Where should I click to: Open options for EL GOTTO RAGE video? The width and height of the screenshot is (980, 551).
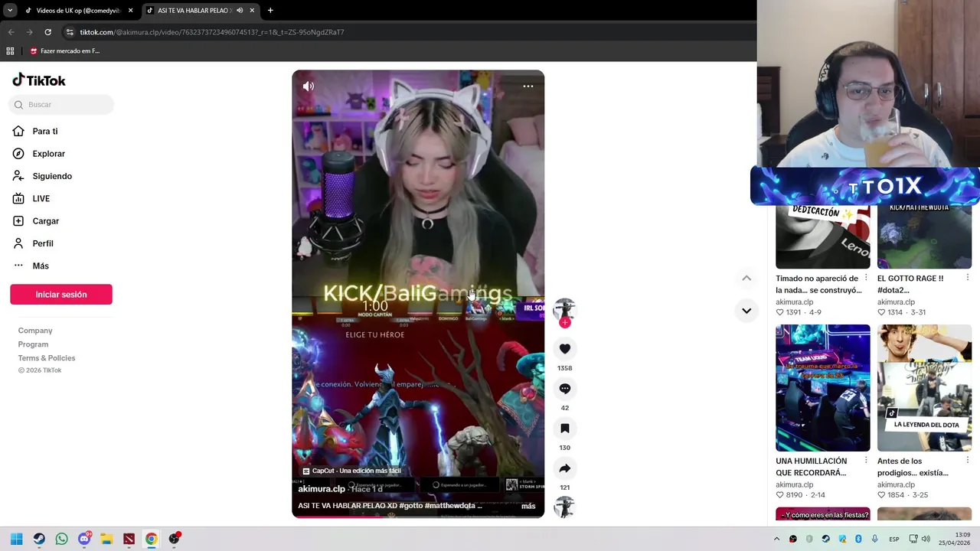967,278
